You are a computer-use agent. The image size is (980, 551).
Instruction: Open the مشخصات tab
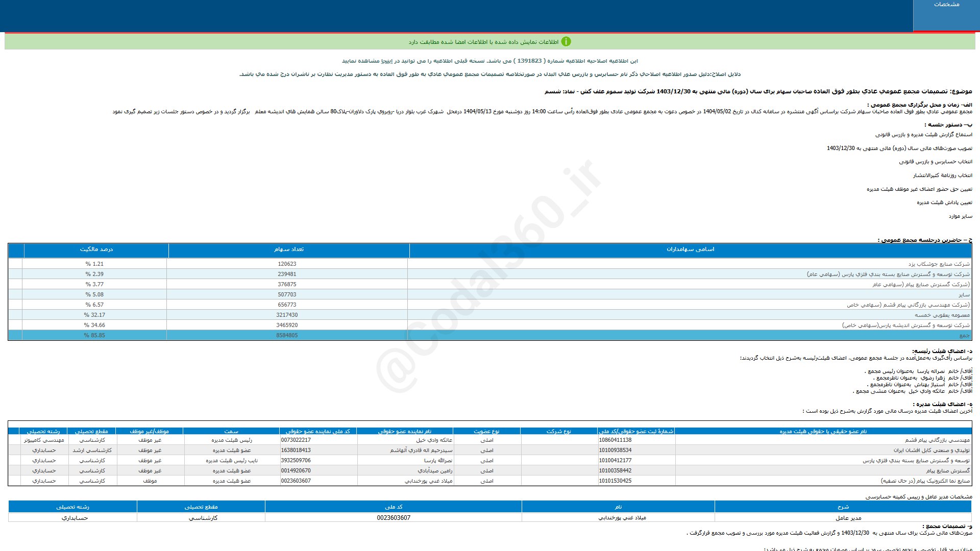946,15
